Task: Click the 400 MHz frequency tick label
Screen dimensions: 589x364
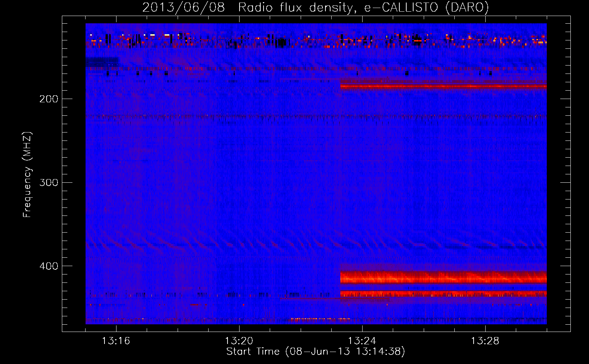Action: [x=49, y=266]
